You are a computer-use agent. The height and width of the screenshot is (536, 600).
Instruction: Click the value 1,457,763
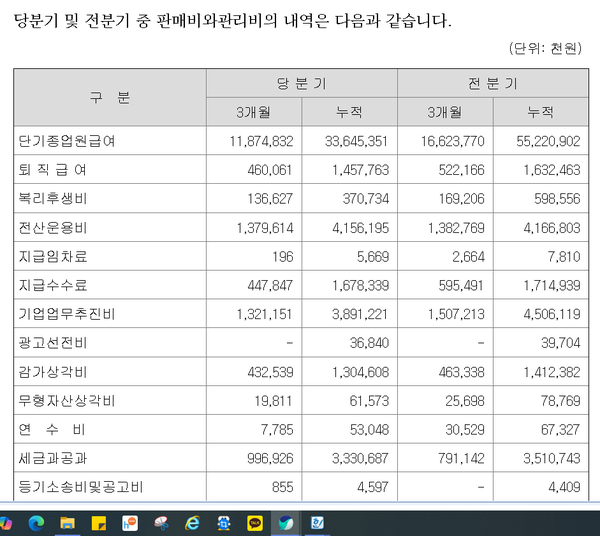[x=360, y=170]
